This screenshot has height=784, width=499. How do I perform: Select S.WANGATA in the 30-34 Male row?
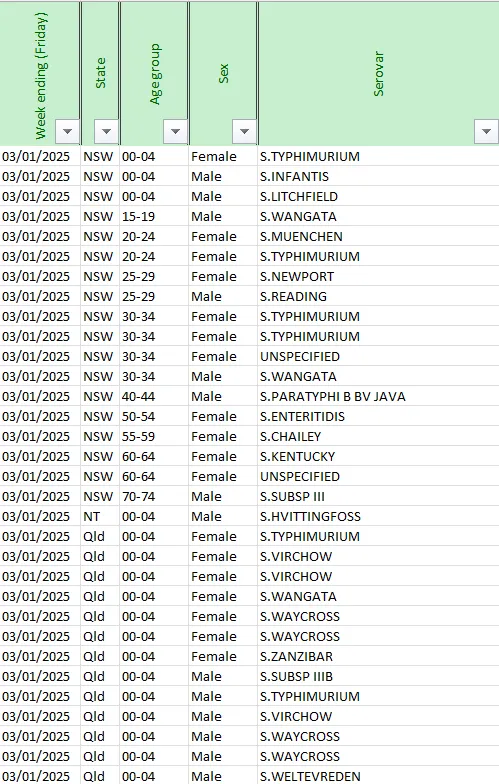coord(378,376)
